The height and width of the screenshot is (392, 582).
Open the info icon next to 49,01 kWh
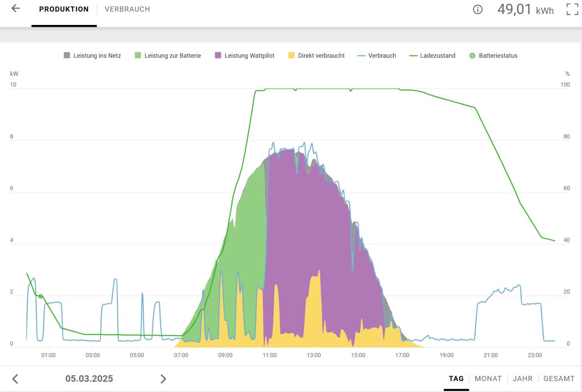[477, 10]
